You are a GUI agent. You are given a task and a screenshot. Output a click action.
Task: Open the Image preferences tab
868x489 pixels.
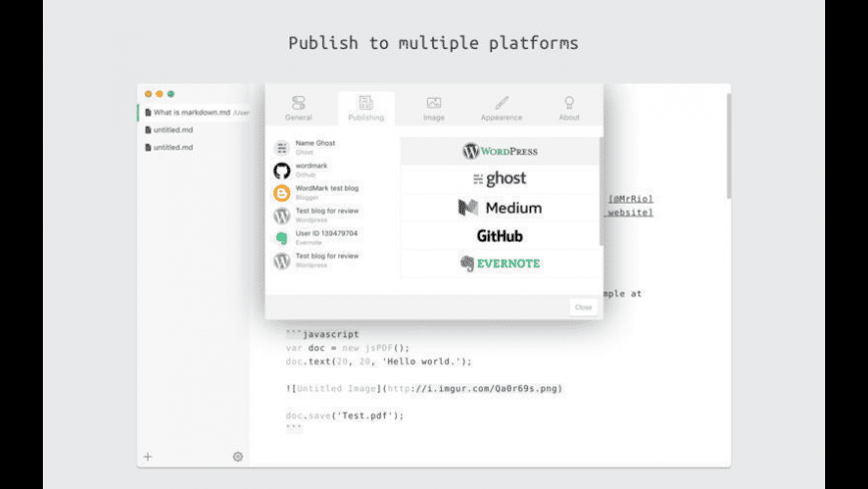click(433, 109)
